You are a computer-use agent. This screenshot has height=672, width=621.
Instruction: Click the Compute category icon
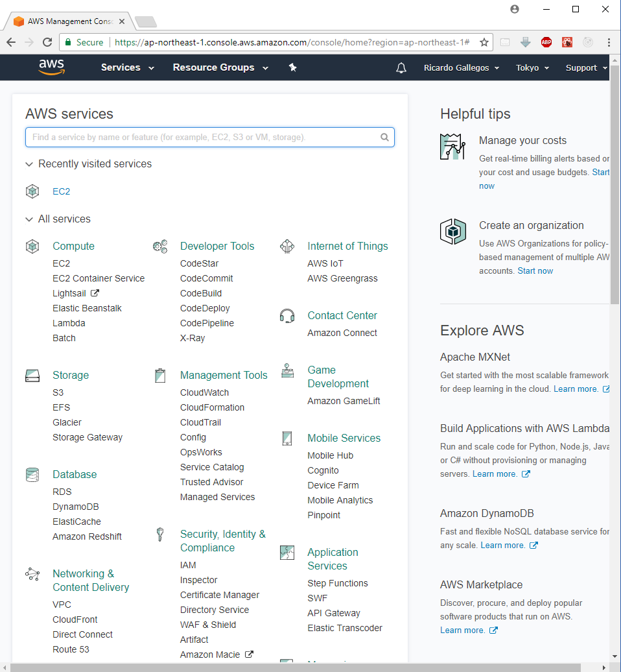pyautogui.click(x=32, y=246)
